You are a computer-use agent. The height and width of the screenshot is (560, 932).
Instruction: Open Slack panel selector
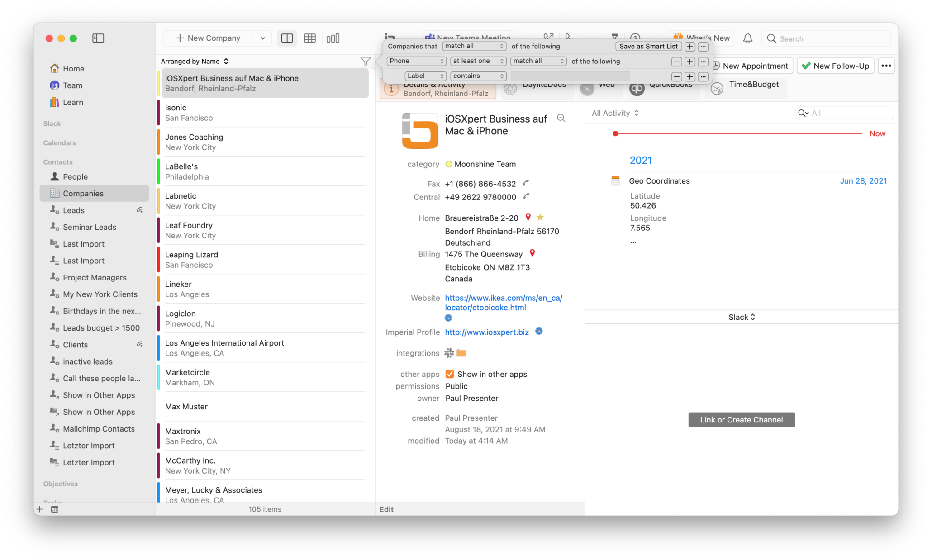742,317
